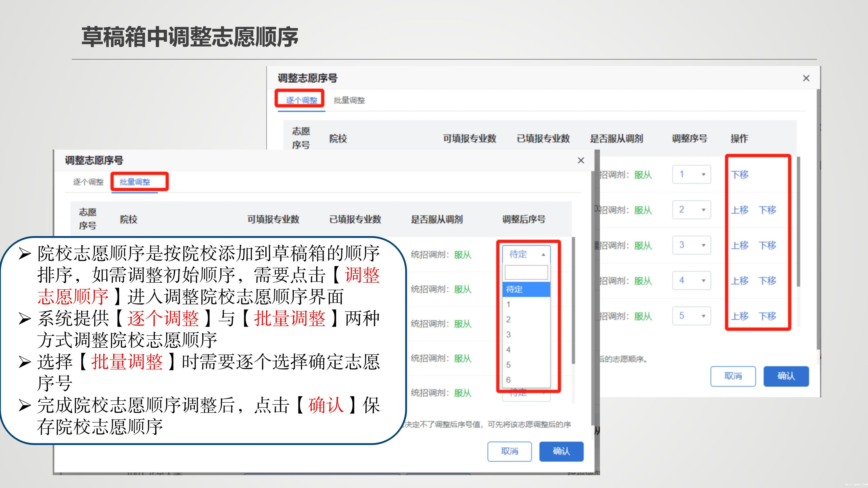Expand the sequence dropdown showing 3
868x488 pixels.
click(691, 245)
